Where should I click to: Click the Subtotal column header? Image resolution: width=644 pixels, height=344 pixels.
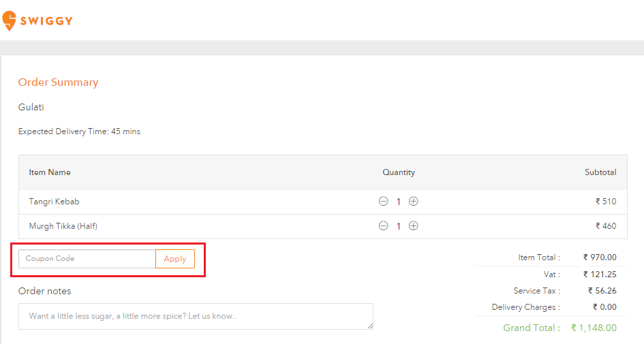click(600, 172)
